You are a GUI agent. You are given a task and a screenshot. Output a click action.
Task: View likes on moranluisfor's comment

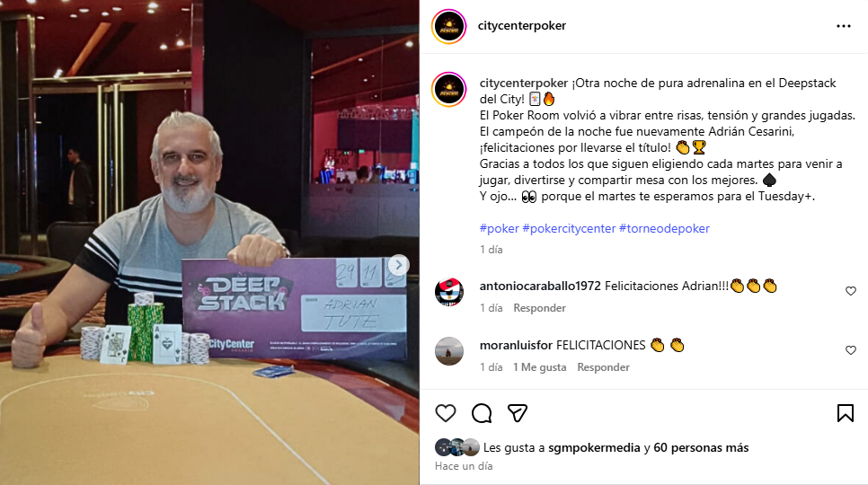(540, 367)
